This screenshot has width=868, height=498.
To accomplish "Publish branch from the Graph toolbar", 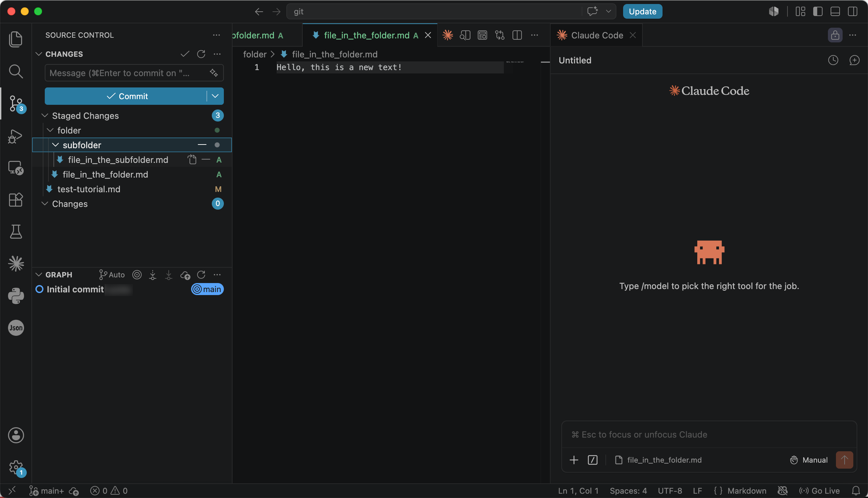I will point(185,275).
